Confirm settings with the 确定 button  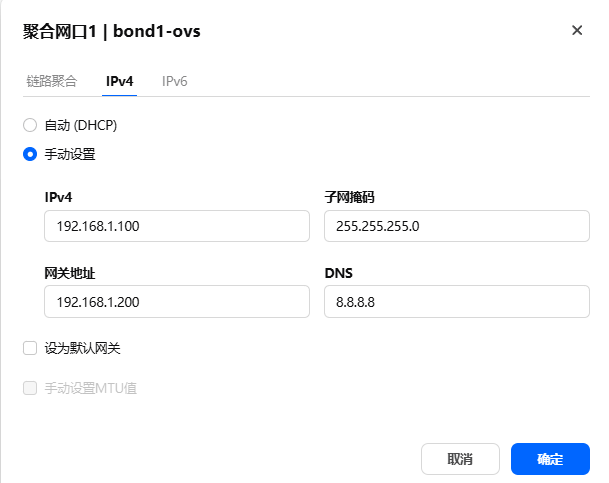(x=550, y=459)
